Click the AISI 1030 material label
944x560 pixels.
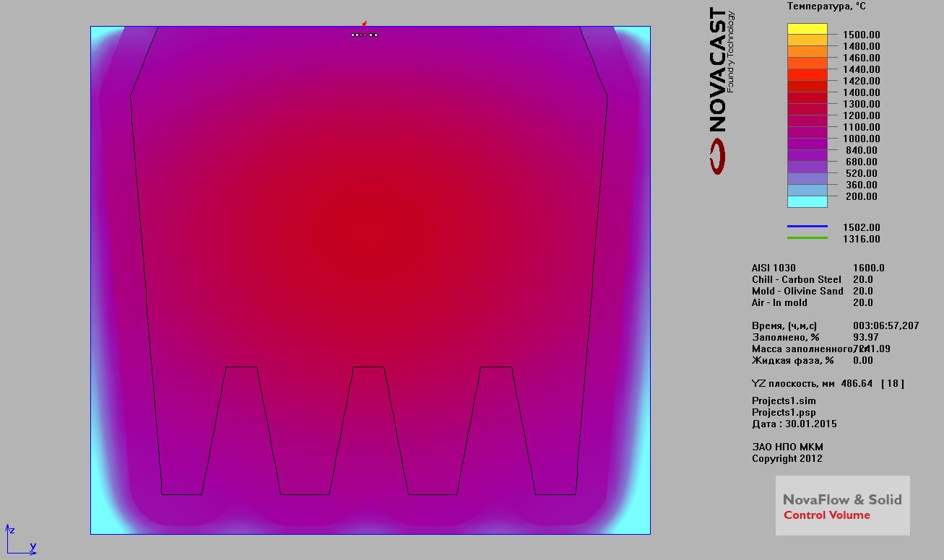tap(774, 268)
